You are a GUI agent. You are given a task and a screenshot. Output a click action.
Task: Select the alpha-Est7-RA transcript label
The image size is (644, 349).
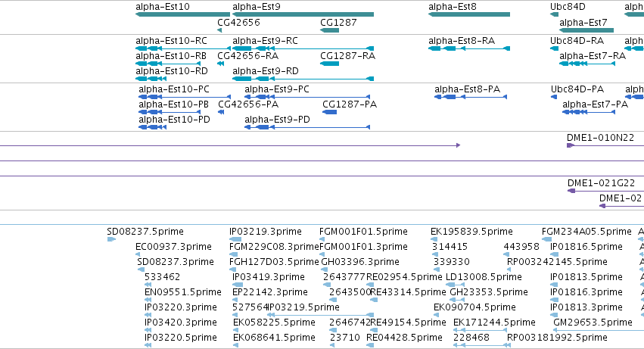[593, 56]
